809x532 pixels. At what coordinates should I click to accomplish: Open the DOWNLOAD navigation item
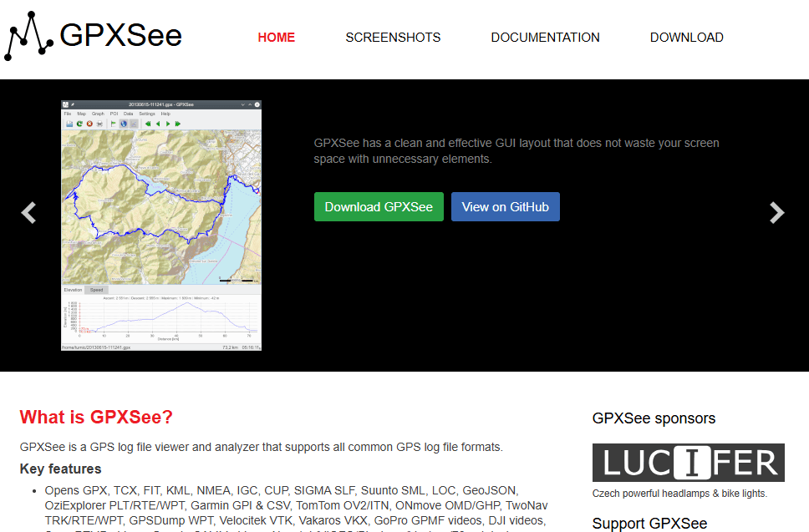[x=686, y=38]
